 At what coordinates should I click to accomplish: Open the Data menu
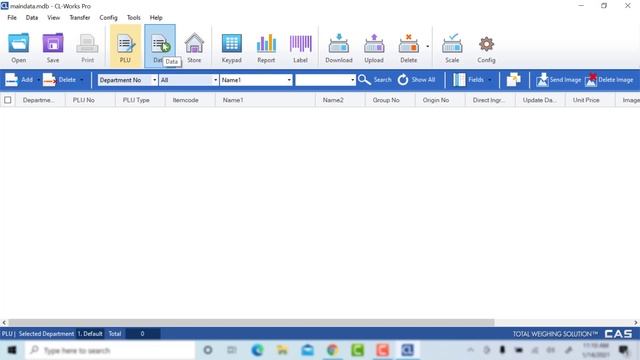(32, 18)
